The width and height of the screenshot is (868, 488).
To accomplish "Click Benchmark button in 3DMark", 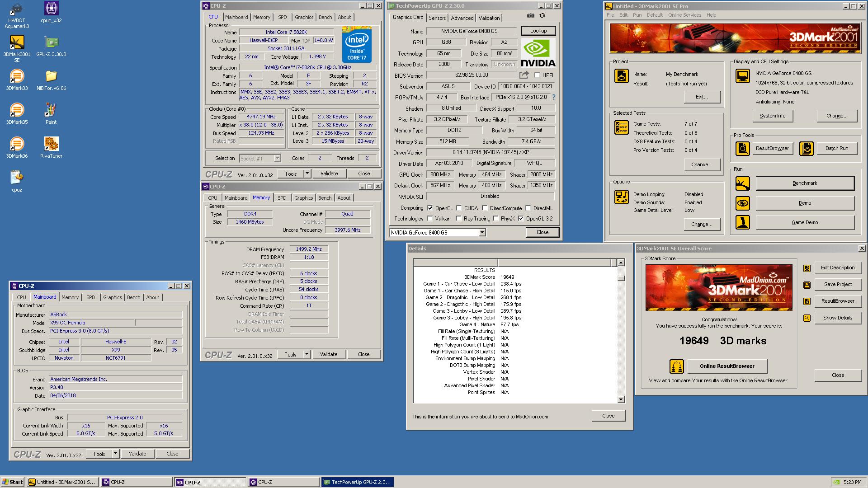I will (x=805, y=183).
